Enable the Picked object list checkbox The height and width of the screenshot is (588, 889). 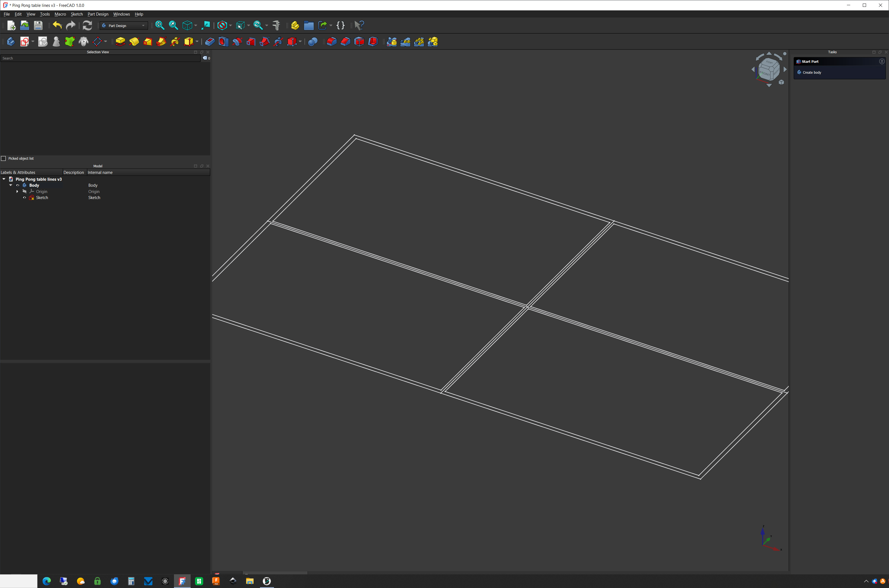pyautogui.click(x=3, y=158)
